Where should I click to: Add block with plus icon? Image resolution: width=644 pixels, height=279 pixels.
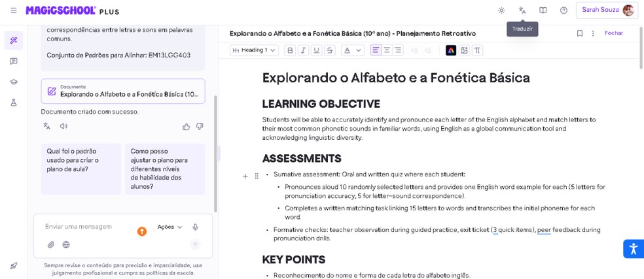tap(245, 176)
